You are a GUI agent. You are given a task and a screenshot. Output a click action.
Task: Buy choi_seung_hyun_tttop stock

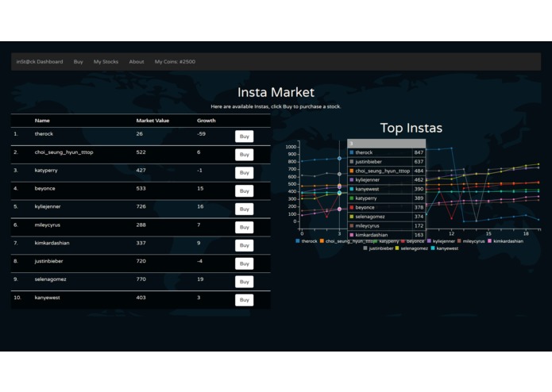click(245, 155)
